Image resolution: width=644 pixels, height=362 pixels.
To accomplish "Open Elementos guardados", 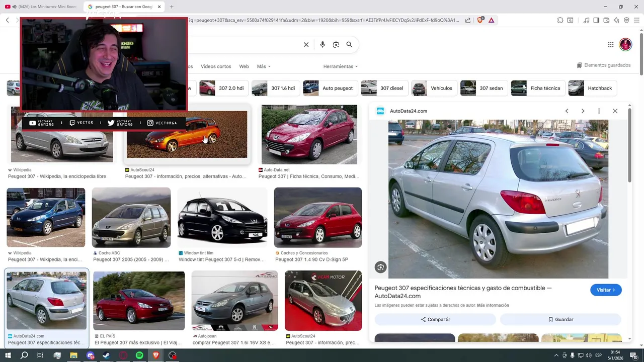I will [604, 65].
